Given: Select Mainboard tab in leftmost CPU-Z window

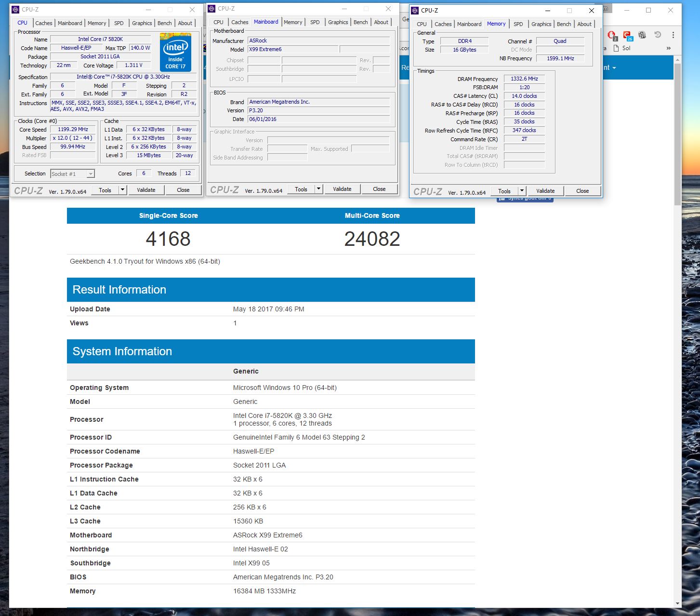Looking at the screenshot, I should coord(70,23).
